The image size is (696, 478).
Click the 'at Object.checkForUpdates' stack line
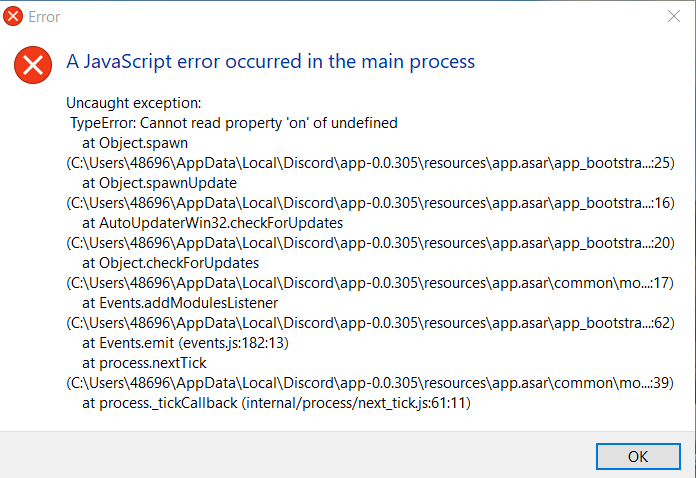(170, 263)
